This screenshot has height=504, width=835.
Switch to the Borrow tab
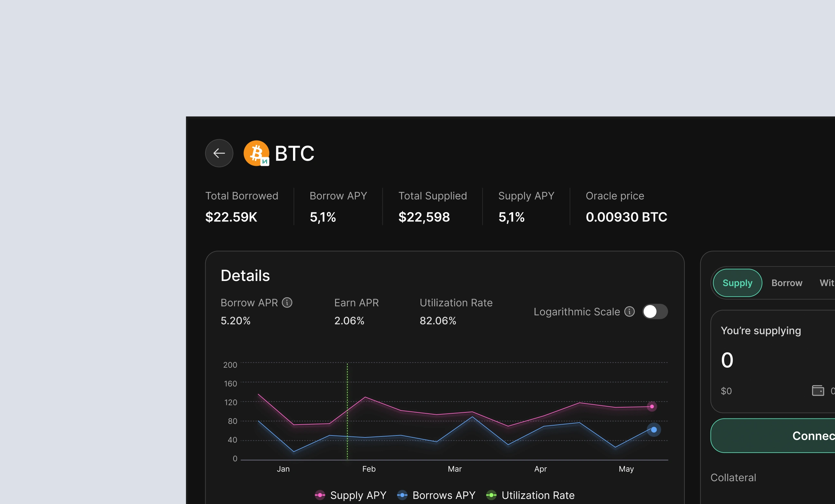click(x=786, y=283)
